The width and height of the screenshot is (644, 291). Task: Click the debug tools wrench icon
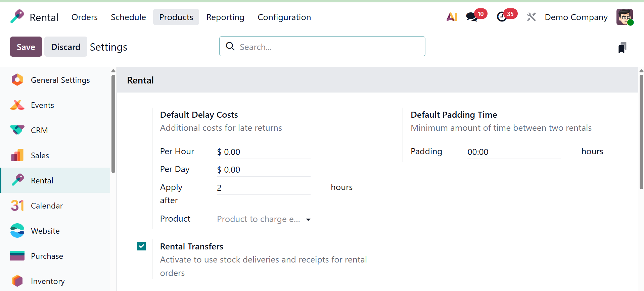[x=531, y=17]
